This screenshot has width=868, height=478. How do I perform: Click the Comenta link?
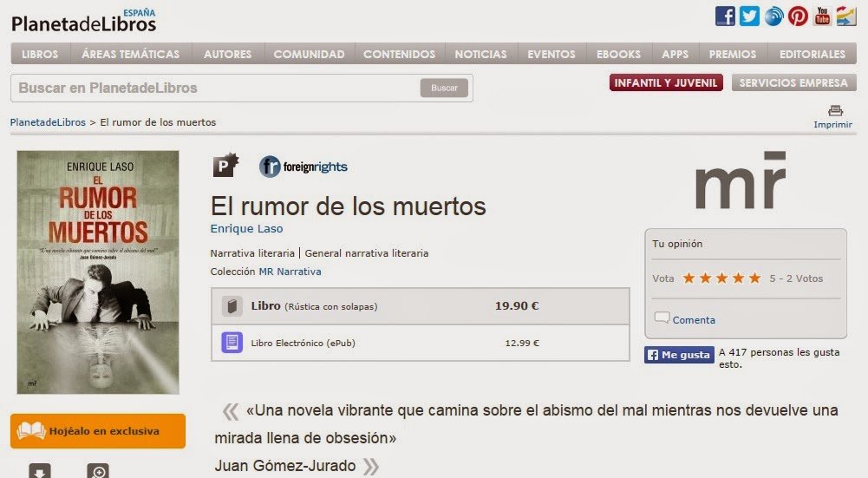(694, 319)
